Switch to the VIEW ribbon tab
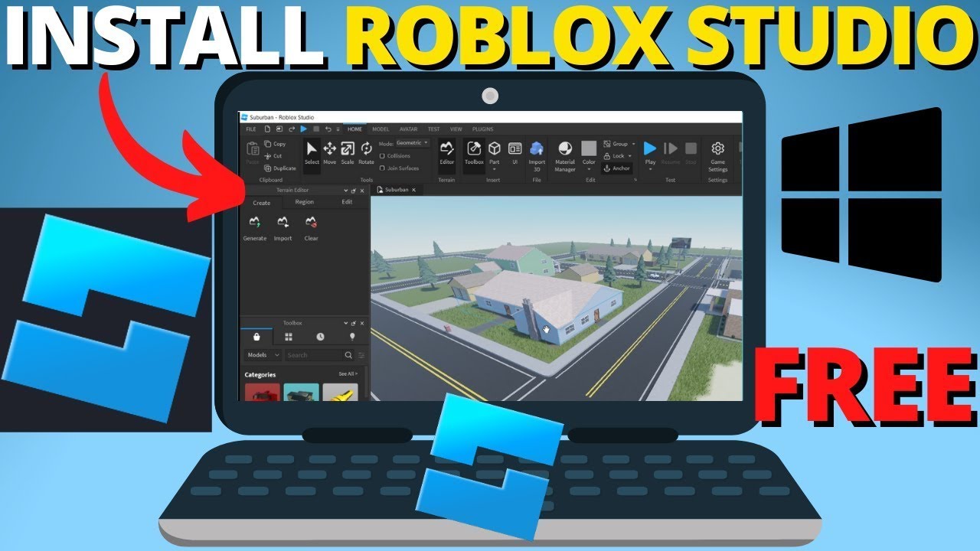Screen dimensions: 980x551 [x=456, y=129]
